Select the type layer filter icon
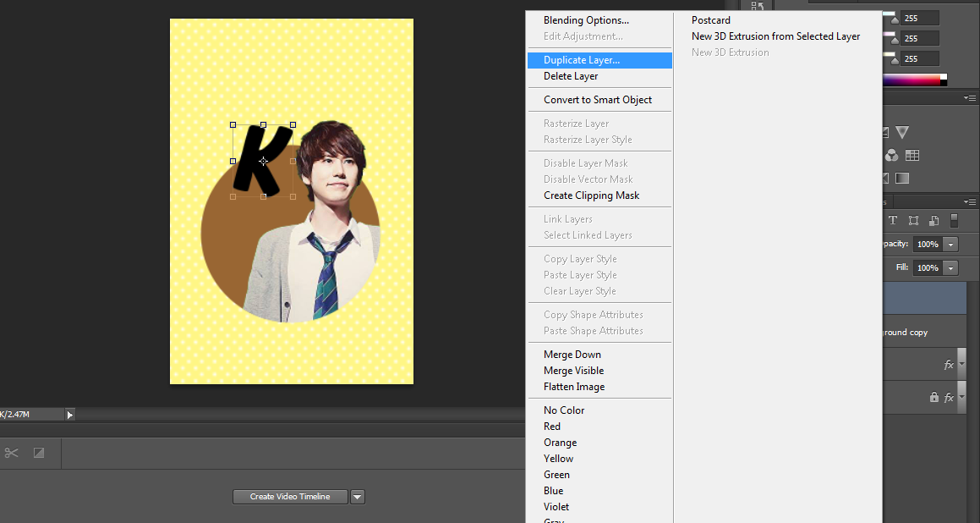Viewport: 980px width, 523px height. 892,220
